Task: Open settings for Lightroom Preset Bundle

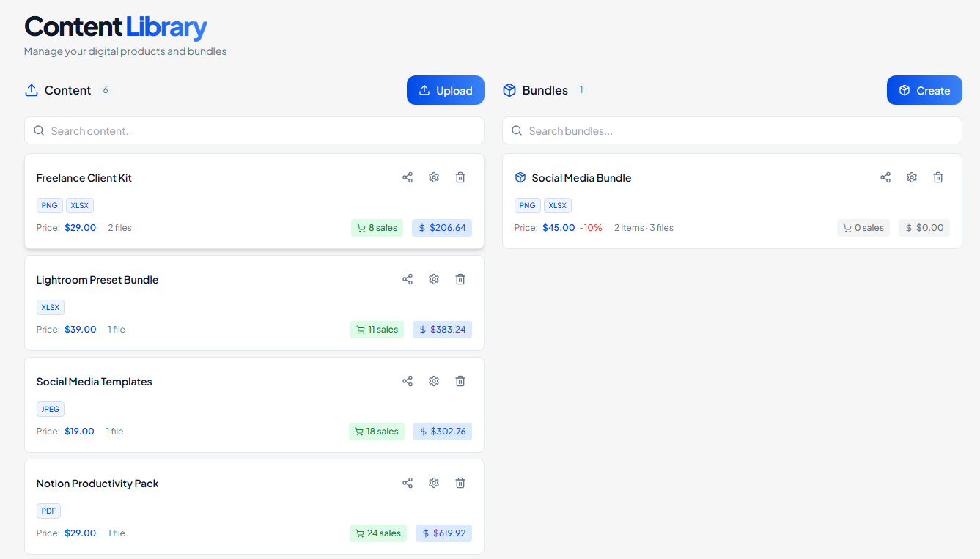Action: tap(434, 279)
